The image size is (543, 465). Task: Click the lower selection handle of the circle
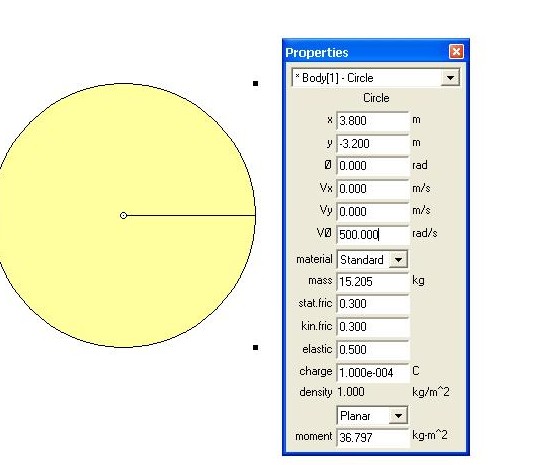tap(256, 347)
